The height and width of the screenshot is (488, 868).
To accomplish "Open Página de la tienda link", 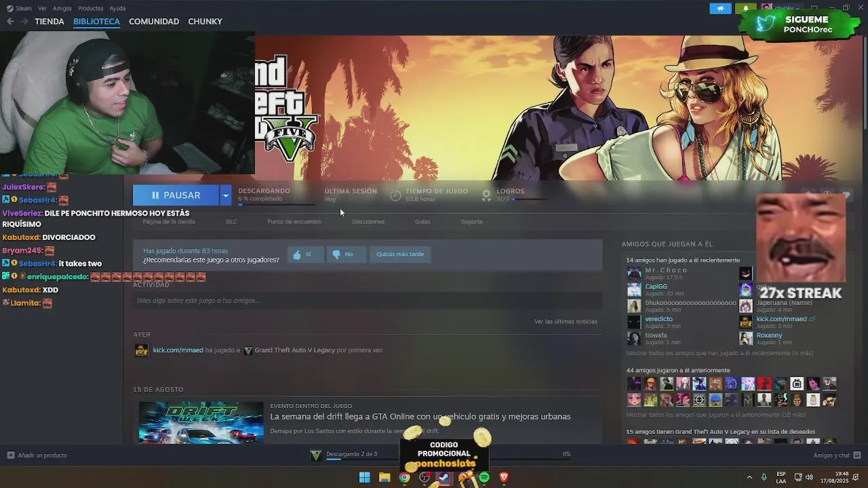I will pos(169,222).
